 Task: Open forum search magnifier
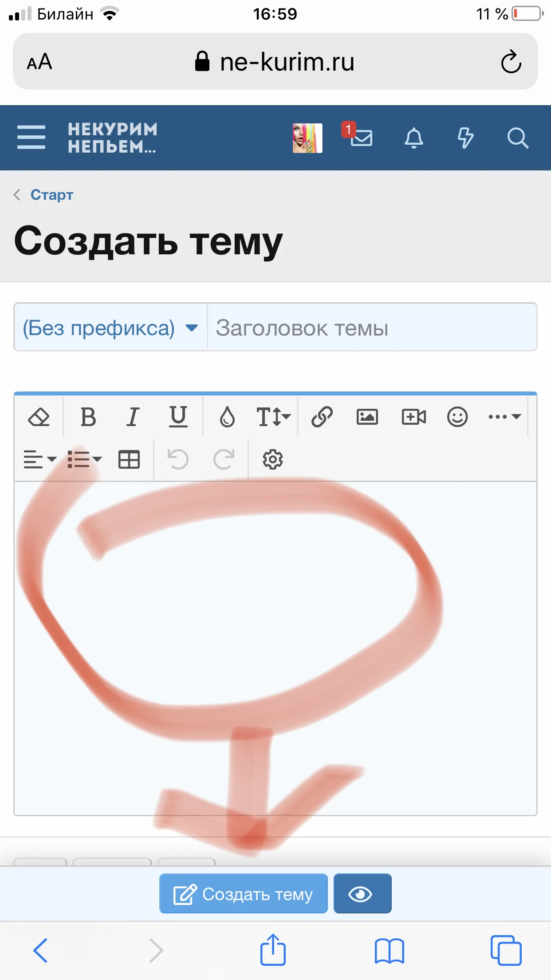[x=518, y=138]
